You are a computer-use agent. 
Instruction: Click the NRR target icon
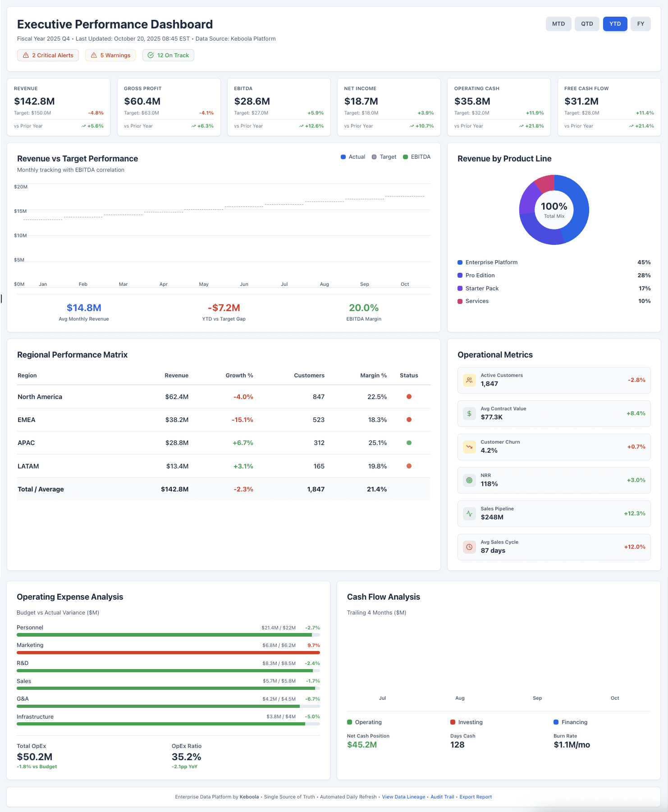[x=469, y=480]
